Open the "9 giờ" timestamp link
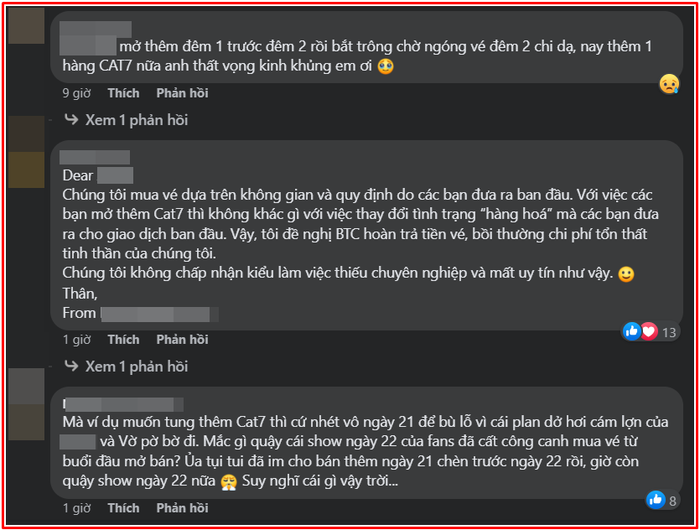The image size is (700, 531). click(76, 93)
